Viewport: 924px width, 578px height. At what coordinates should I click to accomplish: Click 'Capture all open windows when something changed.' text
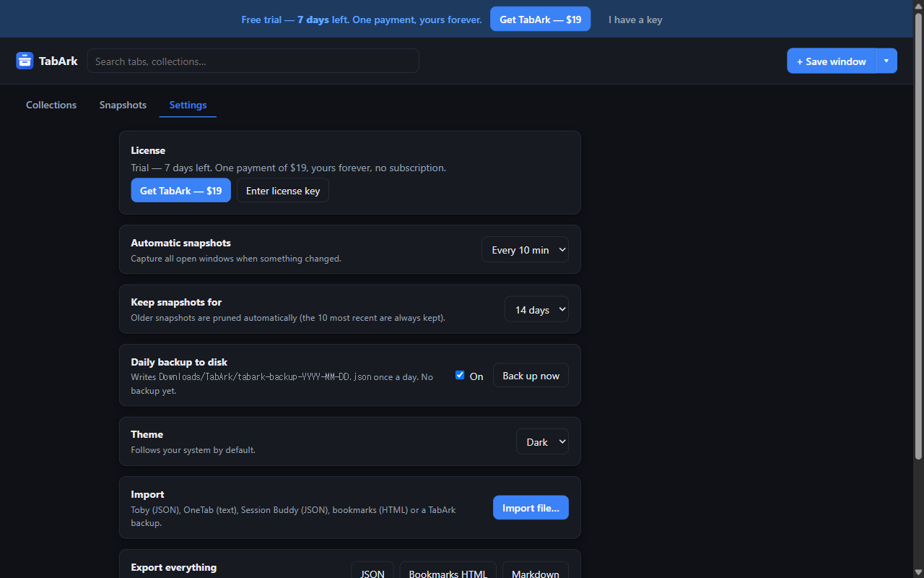point(236,259)
